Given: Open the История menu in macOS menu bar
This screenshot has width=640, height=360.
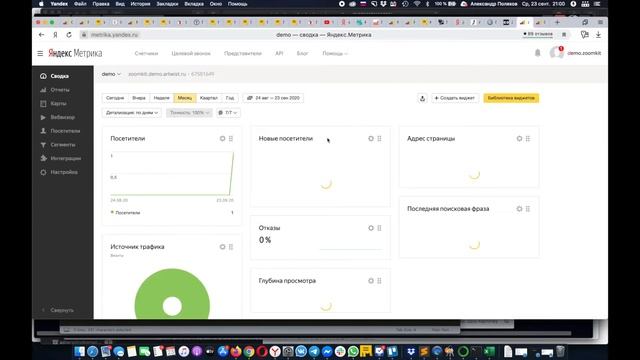Looking at the screenshot, I should coord(140,4).
